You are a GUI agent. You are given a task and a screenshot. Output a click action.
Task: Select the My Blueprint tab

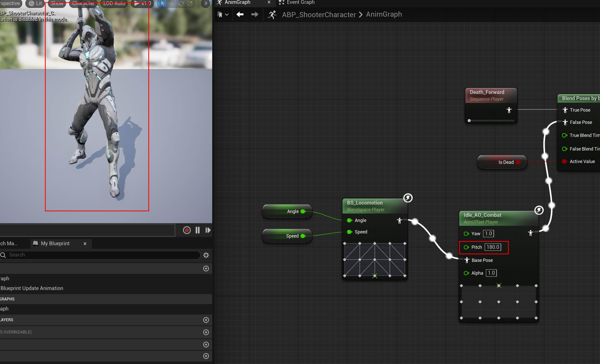[x=55, y=243]
